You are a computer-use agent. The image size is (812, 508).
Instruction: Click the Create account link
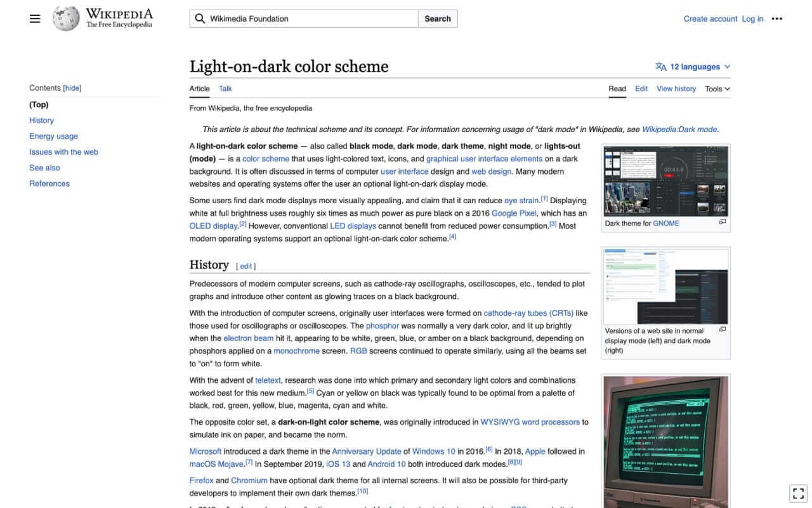click(710, 18)
